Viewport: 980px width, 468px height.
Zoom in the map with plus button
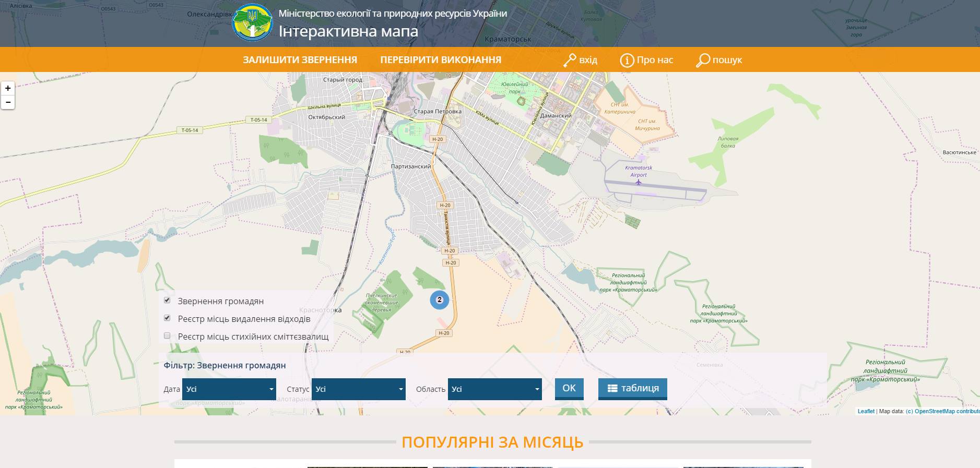8,88
